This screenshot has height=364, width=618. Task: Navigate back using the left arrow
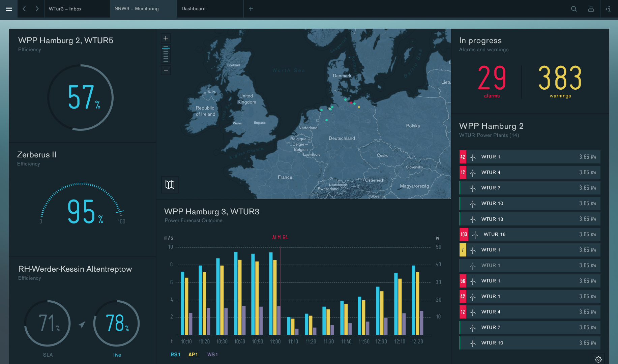pyautogui.click(x=24, y=9)
